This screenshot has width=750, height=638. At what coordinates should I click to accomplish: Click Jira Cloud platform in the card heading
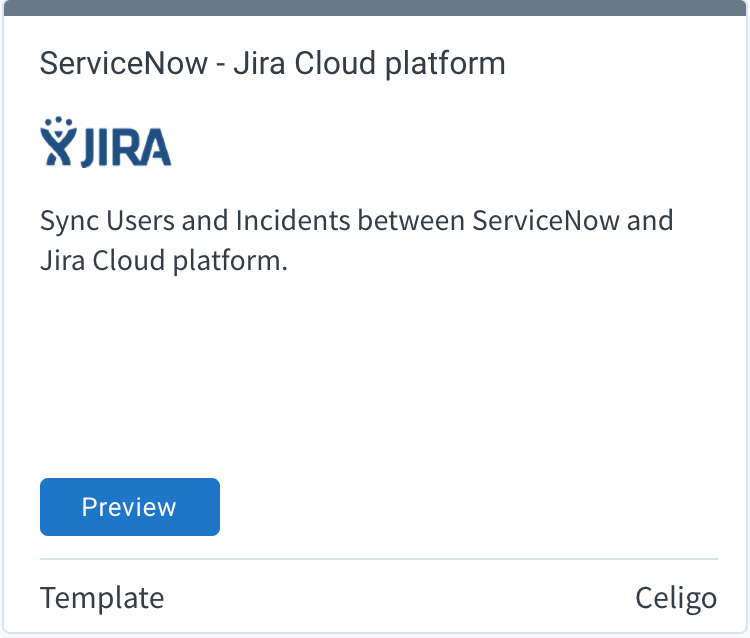pyautogui.click(x=369, y=64)
